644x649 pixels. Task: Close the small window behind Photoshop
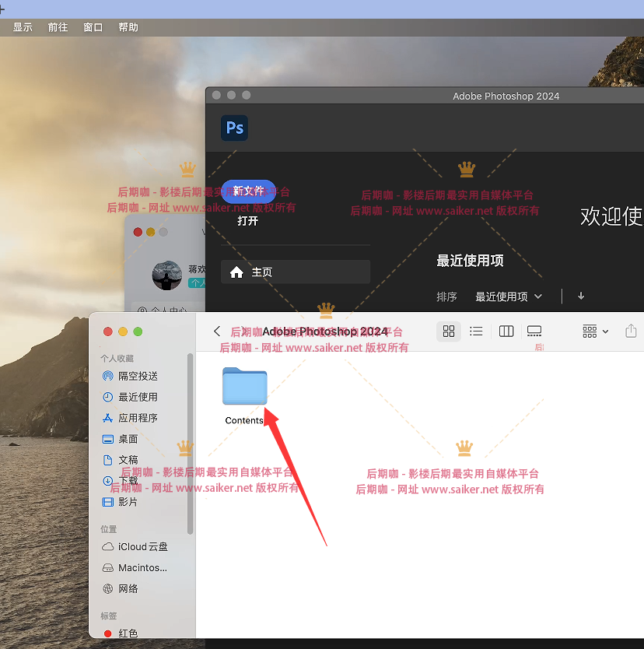[138, 232]
